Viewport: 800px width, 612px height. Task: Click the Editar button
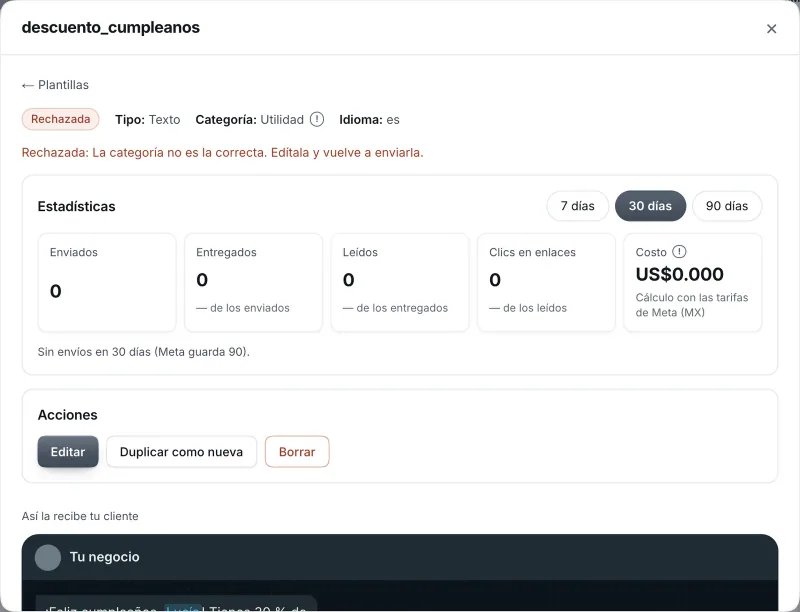click(x=68, y=451)
